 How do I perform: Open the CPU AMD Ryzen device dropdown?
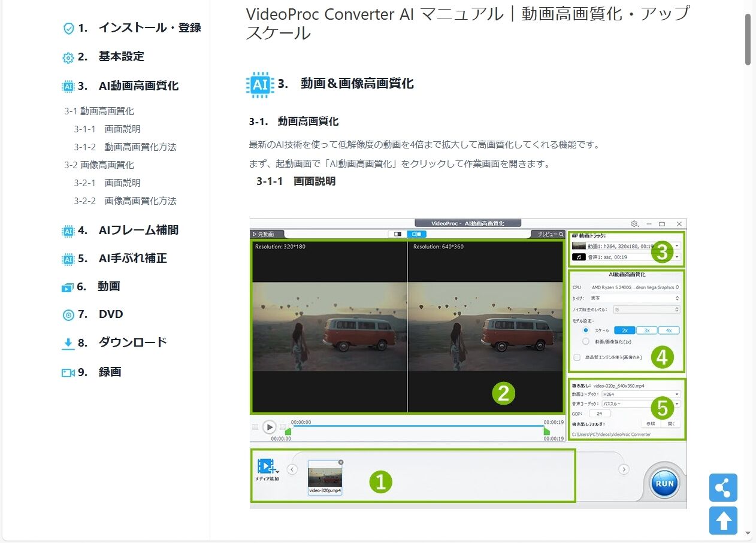tap(634, 287)
